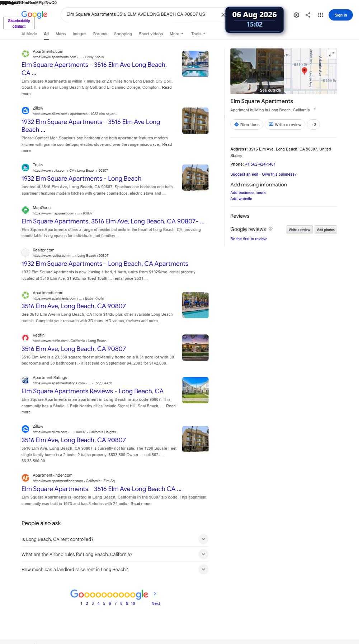
Task: Click the Directions button
Action: coord(247,125)
